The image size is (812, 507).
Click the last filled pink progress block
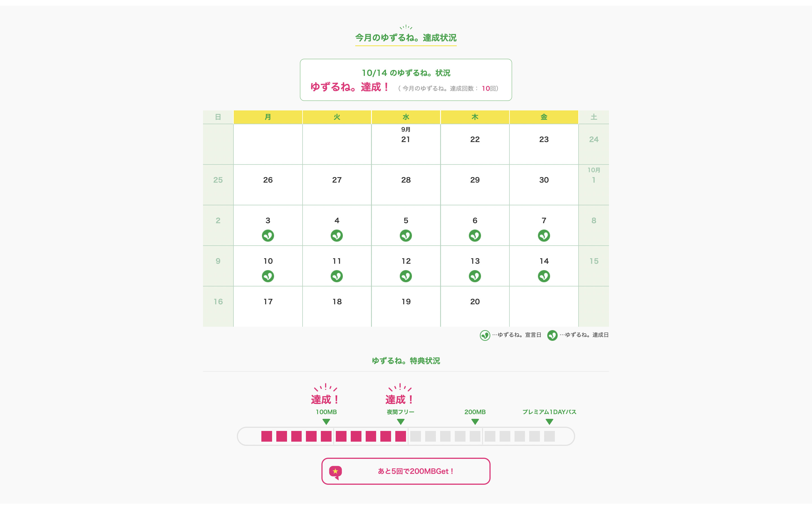[400, 436]
